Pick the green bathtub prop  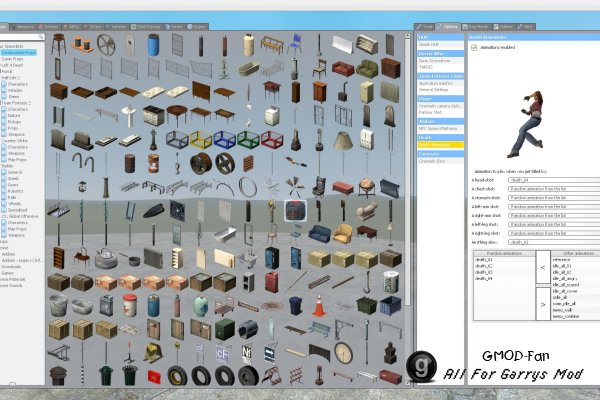(x=249, y=69)
